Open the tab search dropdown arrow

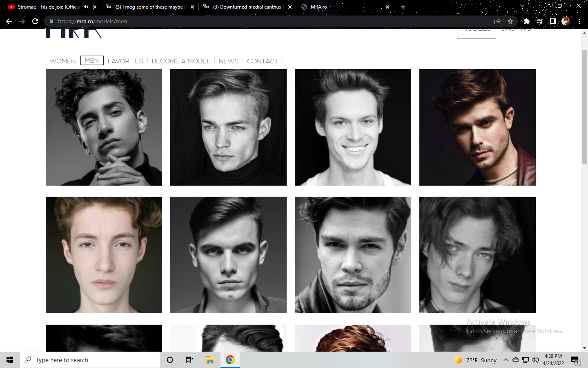coord(522,6)
